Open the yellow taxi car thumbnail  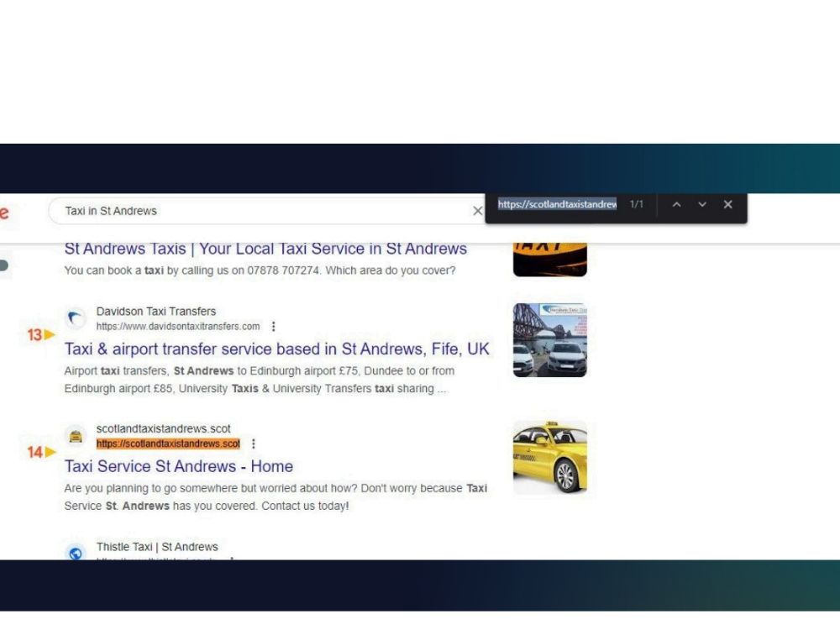point(550,458)
